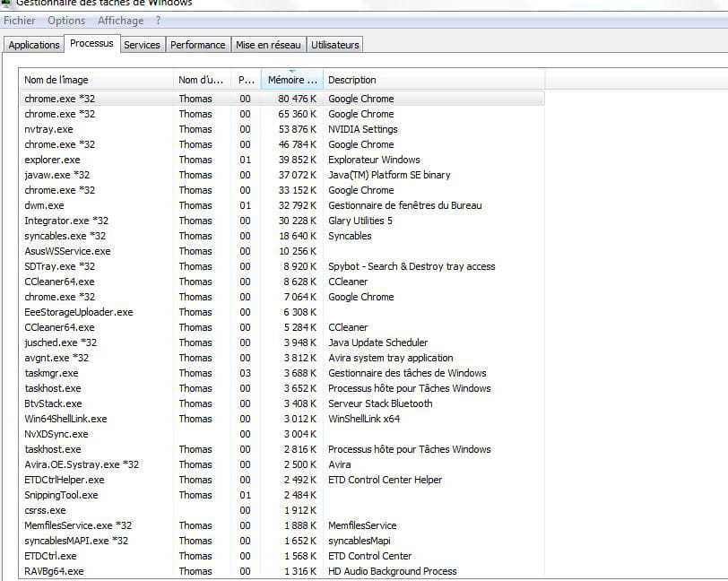Open the Performance tab
This screenshot has height=581, width=728.
pos(198,45)
